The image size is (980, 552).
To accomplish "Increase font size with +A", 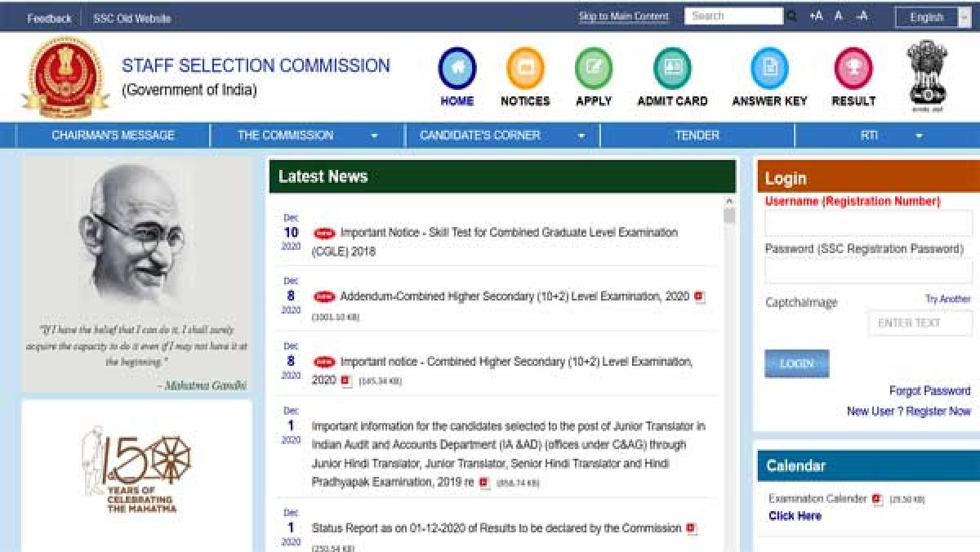I will (x=815, y=16).
